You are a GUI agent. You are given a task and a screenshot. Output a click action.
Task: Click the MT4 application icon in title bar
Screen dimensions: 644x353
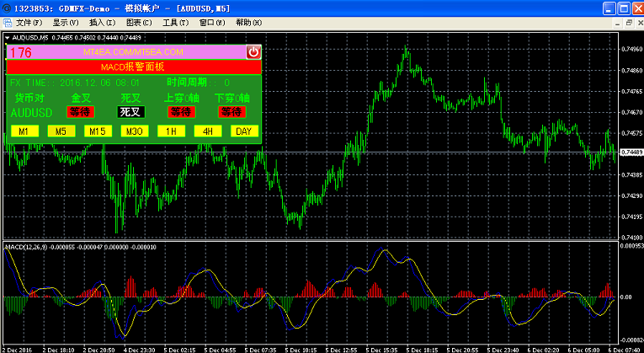[x=7, y=8]
